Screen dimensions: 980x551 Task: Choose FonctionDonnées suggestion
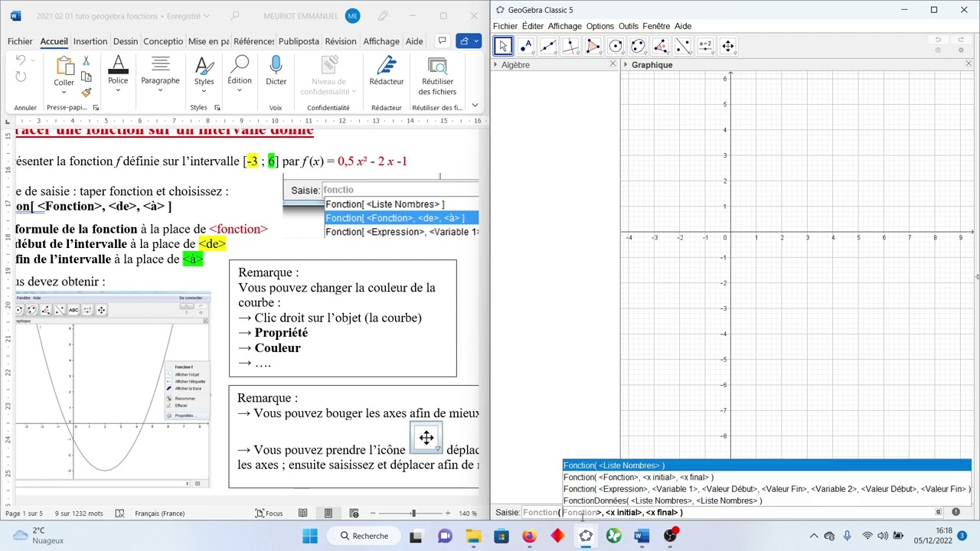point(766,500)
